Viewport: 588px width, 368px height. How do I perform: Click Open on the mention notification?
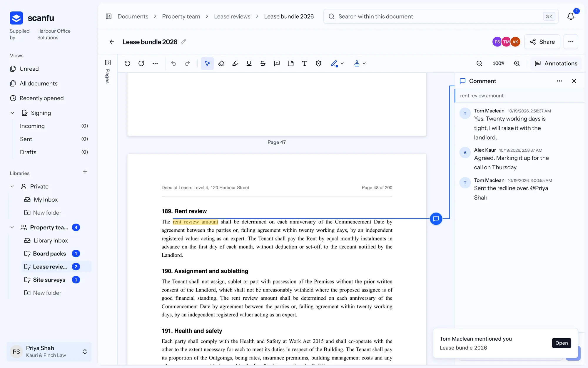pos(562,343)
